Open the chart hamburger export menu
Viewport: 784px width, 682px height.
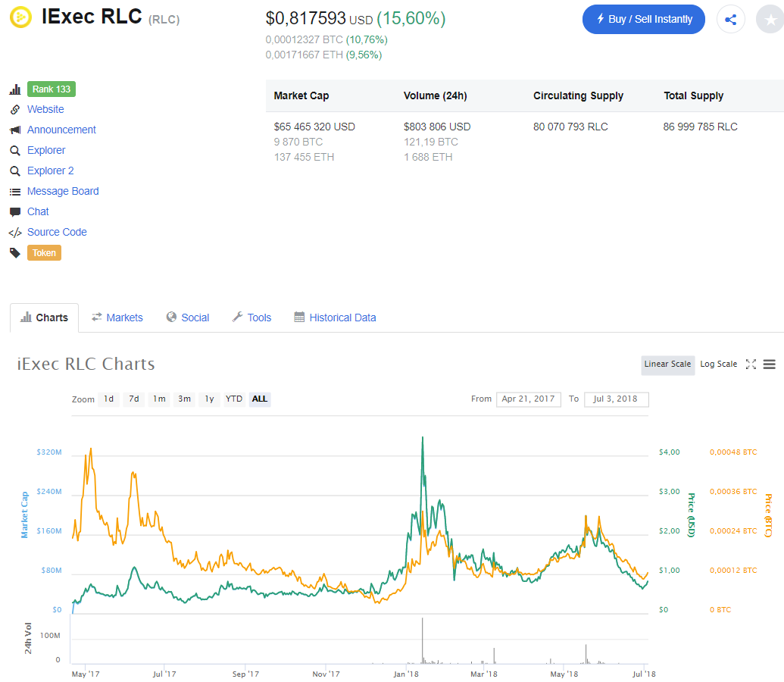point(769,364)
